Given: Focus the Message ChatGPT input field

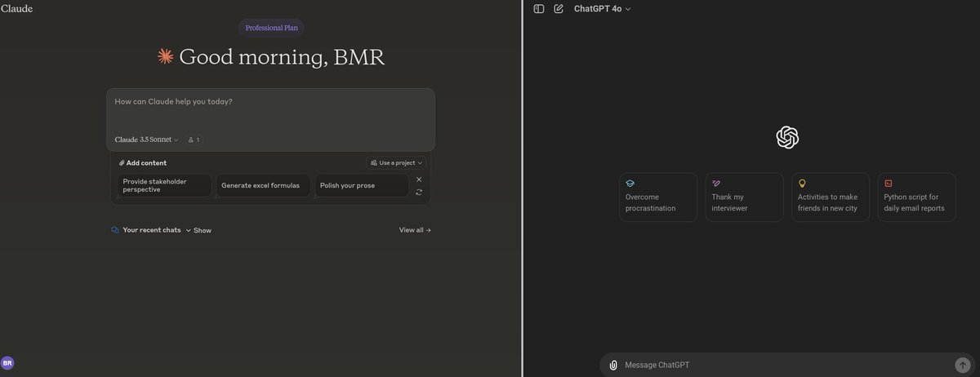Looking at the screenshot, I should point(786,365).
